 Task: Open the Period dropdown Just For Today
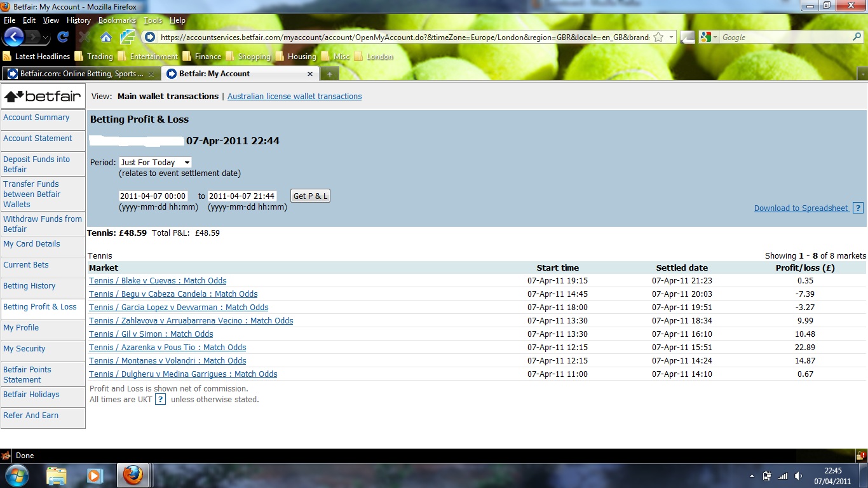pos(155,163)
